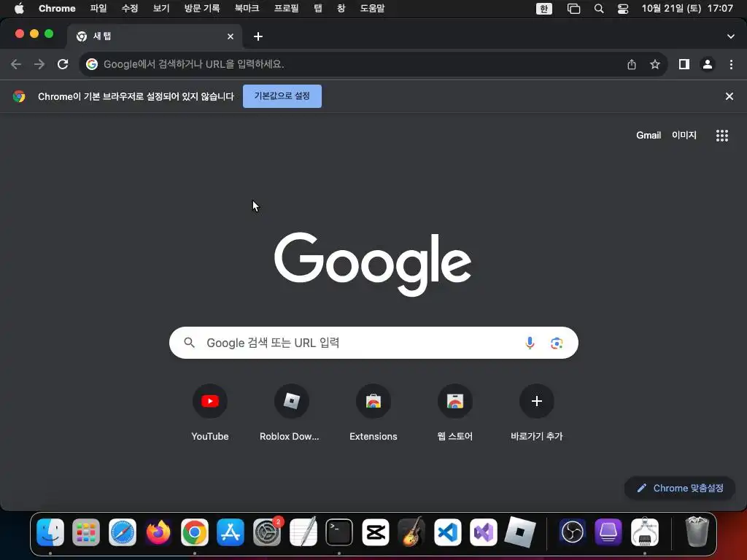Launch Safari from the Dock
Image resolution: width=747 pixels, height=560 pixels.
(123, 532)
